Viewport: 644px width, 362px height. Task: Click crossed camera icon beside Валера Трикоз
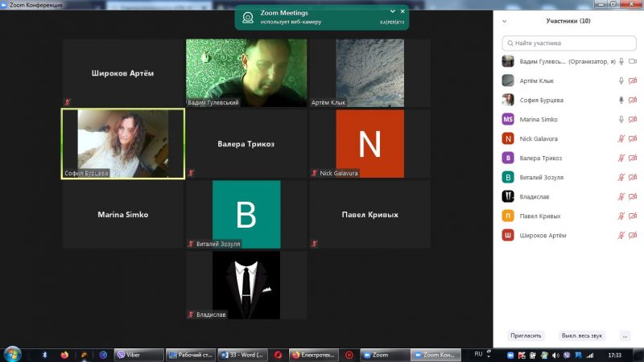[x=633, y=158]
